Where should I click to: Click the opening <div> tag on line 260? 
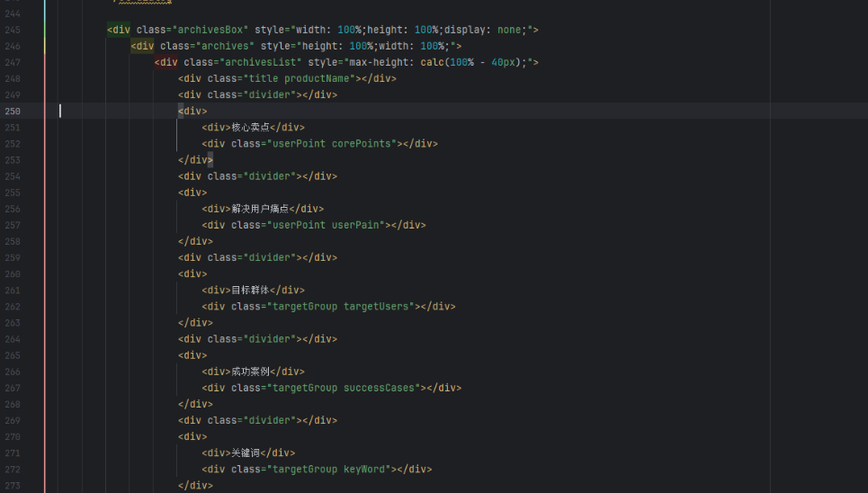(x=192, y=274)
